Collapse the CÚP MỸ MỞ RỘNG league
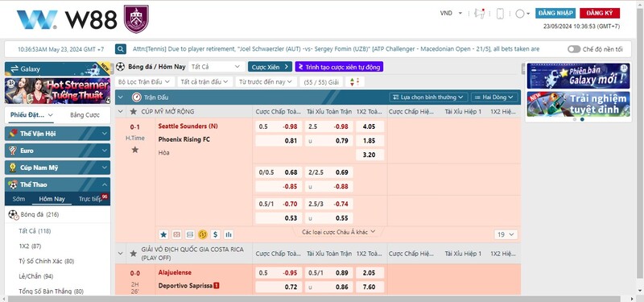Screen dimensions: 644x302 click(x=120, y=111)
